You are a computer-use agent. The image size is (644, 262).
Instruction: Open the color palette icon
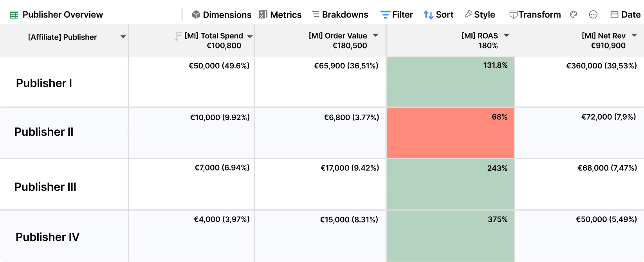pyautogui.click(x=574, y=14)
